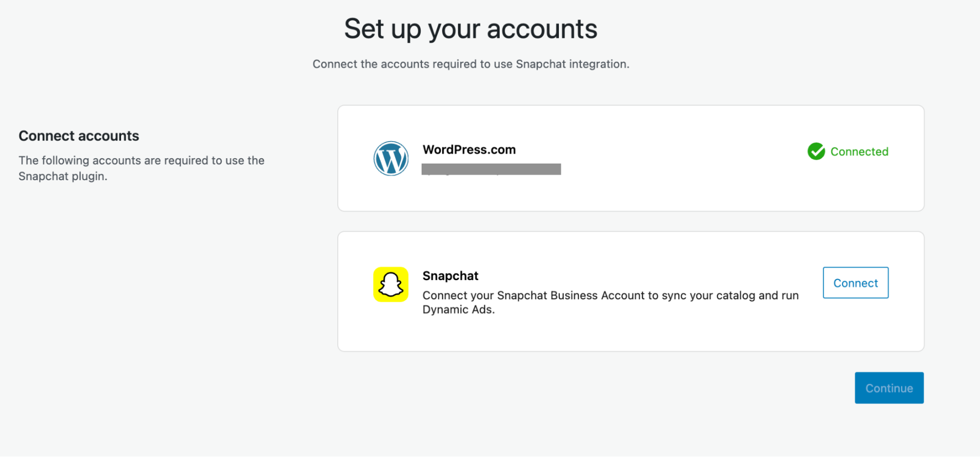Click the "Snapchat plugin." text on left
The image size is (980, 457).
[x=63, y=176]
